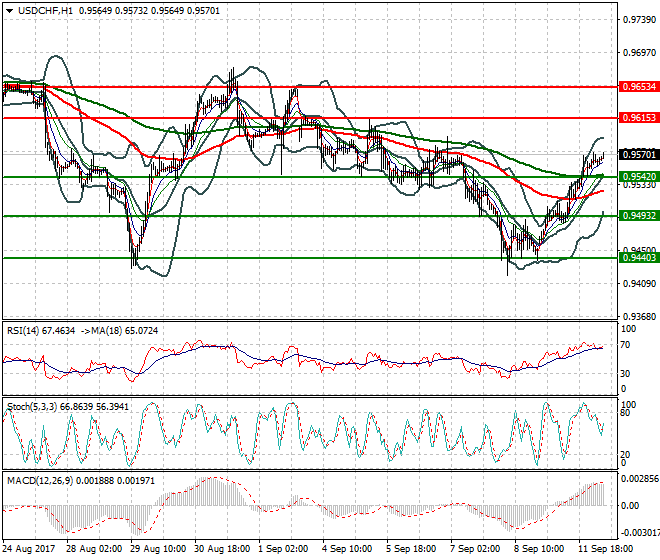The image size is (660, 560).
Task: Click the current price label 0.95701
Action: 639,155
